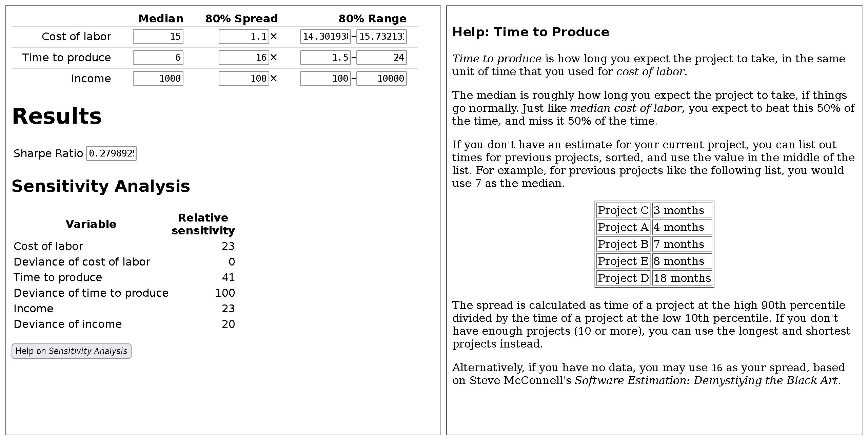The image size is (868, 441).
Task: Click the Income median input showing 1000
Action: [x=158, y=79]
